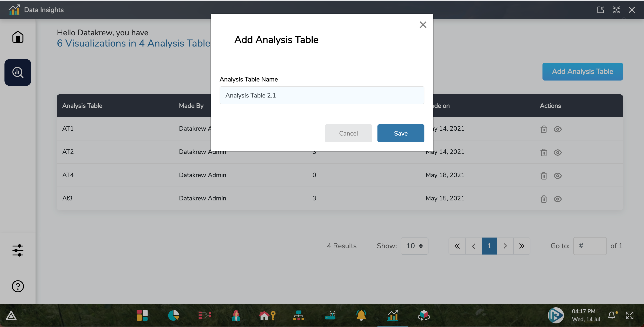Click the Data Insights app logo
The image size is (644, 327).
(14, 10)
